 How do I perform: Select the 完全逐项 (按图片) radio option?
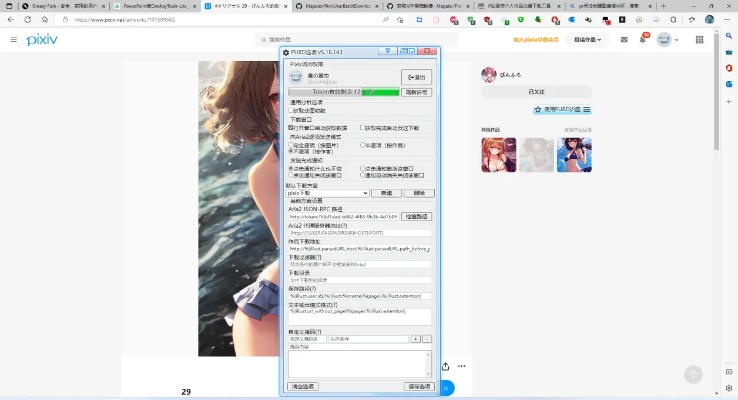click(x=291, y=145)
